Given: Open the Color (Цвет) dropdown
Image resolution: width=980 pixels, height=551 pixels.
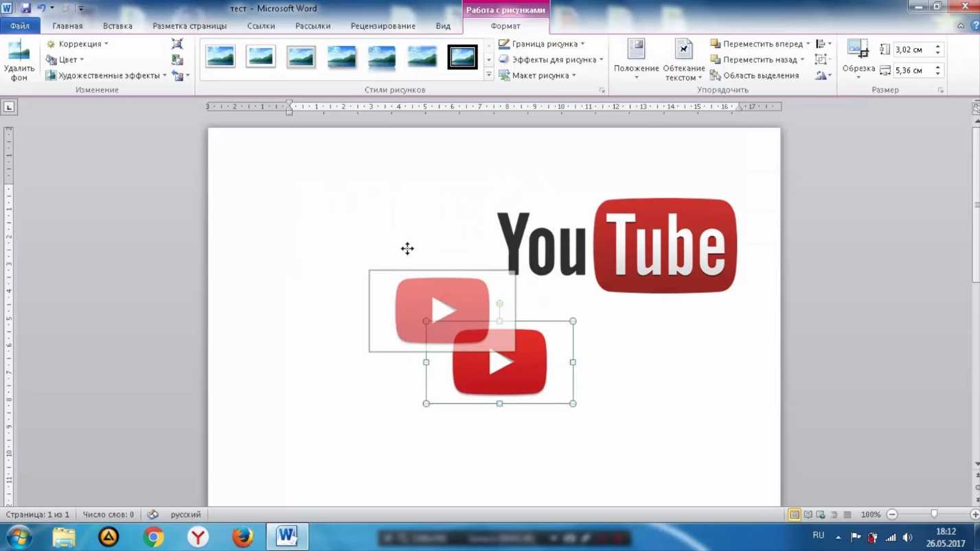Looking at the screenshot, I should click(65, 60).
